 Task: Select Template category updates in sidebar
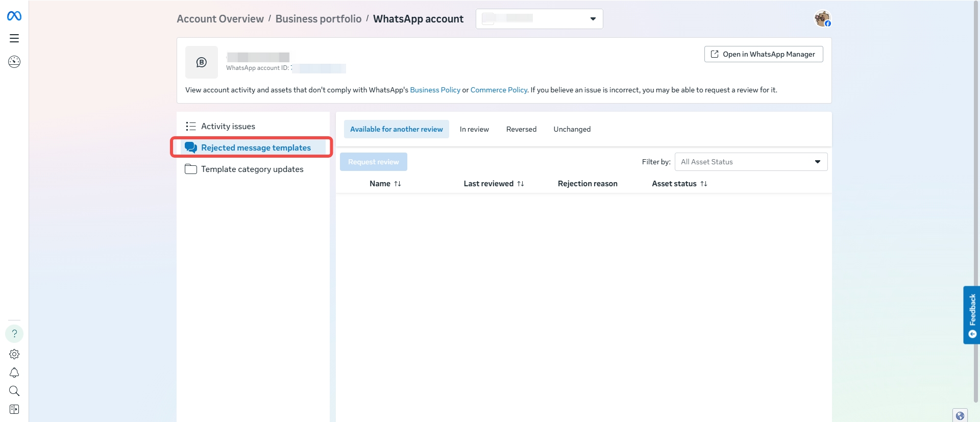click(x=252, y=169)
